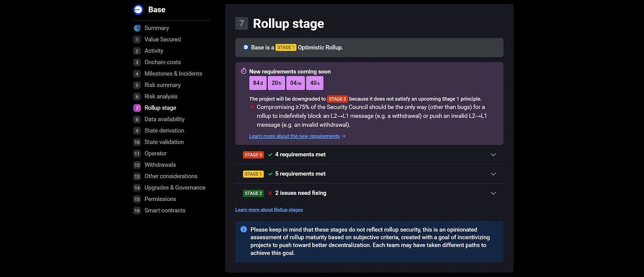Click the Base title in sidebar header
This screenshot has width=644, height=277.
(157, 10)
